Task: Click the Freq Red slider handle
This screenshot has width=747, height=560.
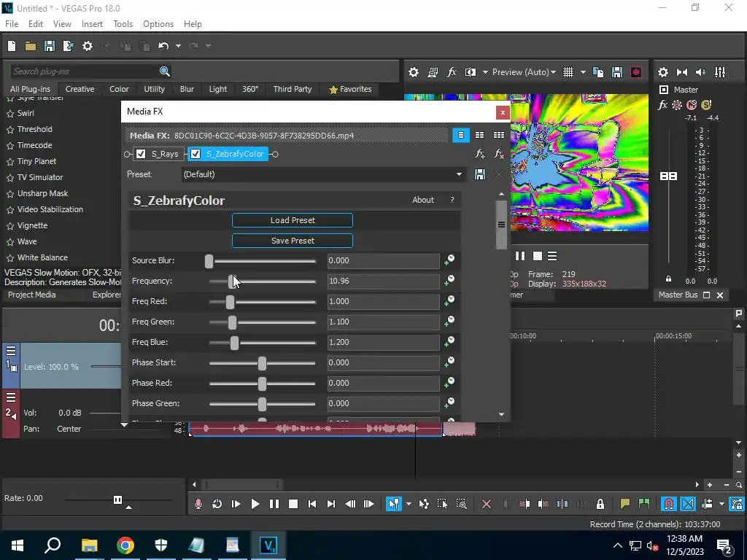Action: pos(230,302)
